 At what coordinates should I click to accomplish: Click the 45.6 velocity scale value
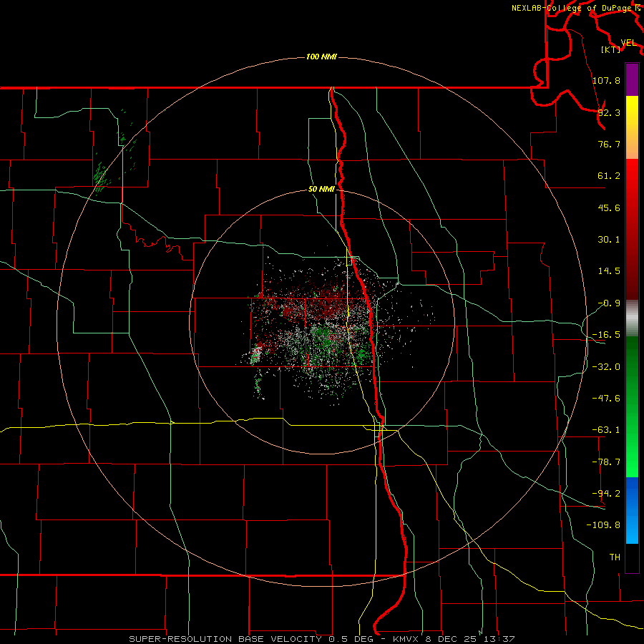click(x=609, y=208)
